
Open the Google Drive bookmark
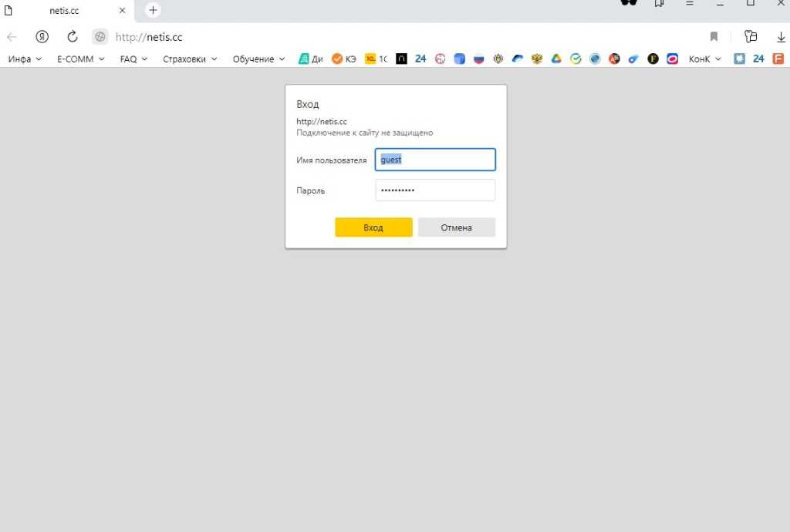click(x=556, y=59)
